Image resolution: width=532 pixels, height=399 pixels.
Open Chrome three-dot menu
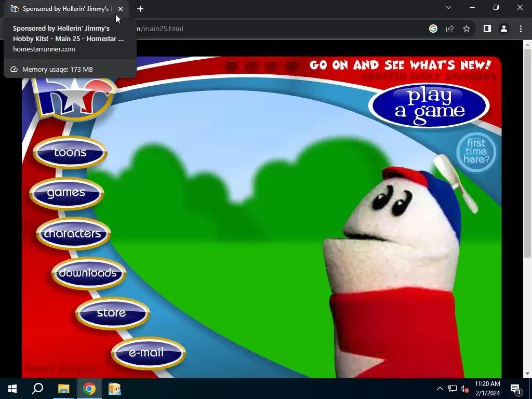(521, 29)
